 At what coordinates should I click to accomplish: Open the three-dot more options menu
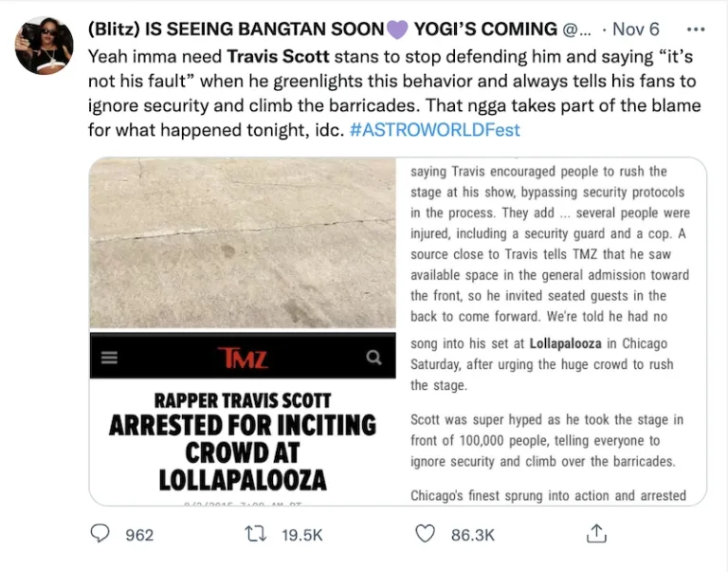click(695, 29)
